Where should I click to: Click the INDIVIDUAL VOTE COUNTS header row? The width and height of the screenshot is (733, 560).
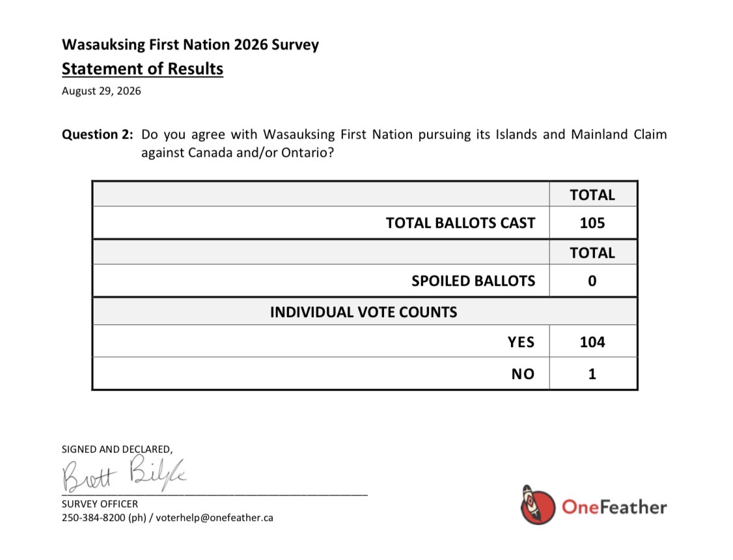[365, 312]
